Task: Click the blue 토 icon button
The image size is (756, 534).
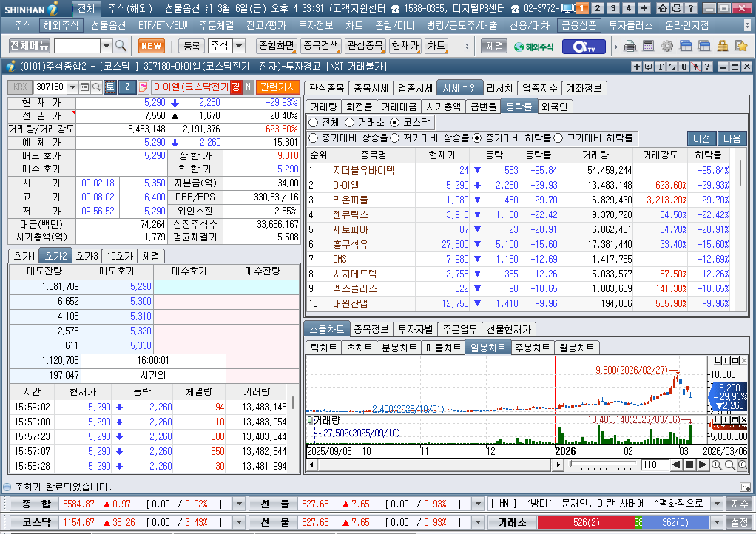Action: point(110,87)
